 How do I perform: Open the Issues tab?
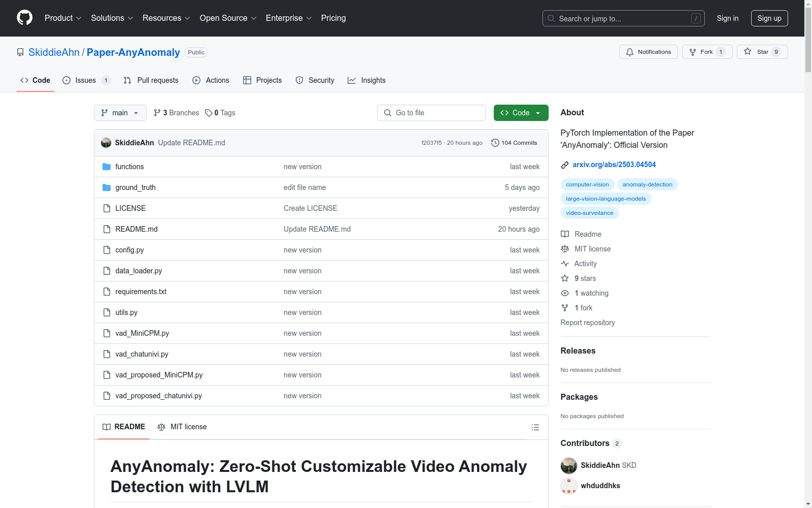86,80
